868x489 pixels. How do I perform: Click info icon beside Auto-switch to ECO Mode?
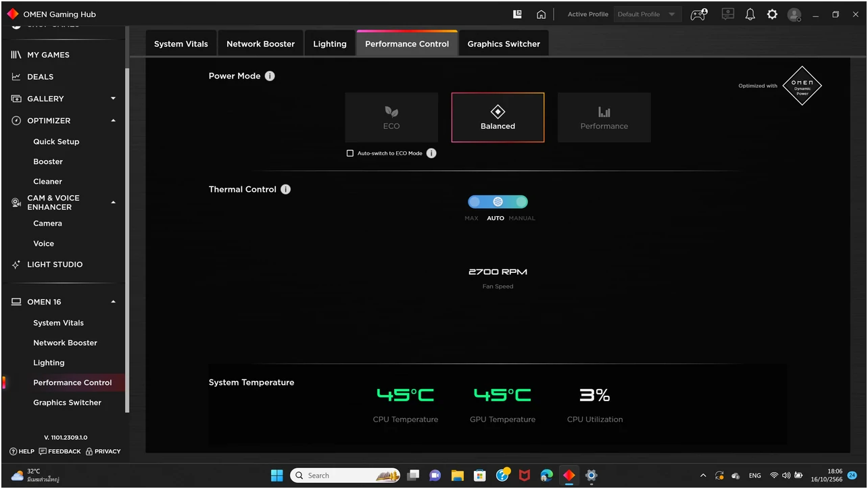pyautogui.click(x=431, y=153)
